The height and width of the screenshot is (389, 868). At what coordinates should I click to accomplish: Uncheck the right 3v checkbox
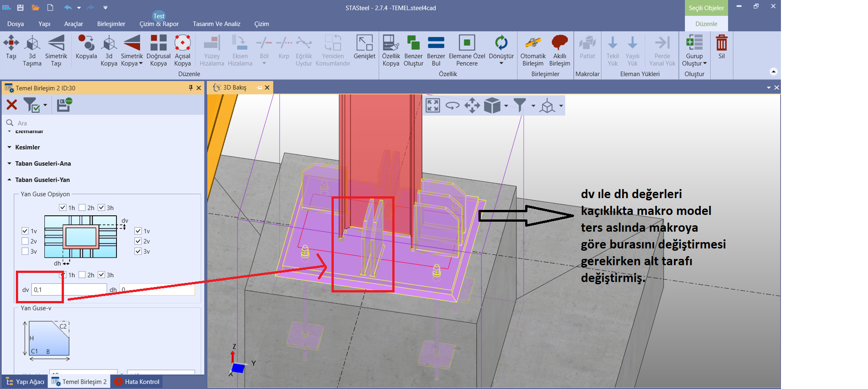pyautogui.click(x=138, y=251)
